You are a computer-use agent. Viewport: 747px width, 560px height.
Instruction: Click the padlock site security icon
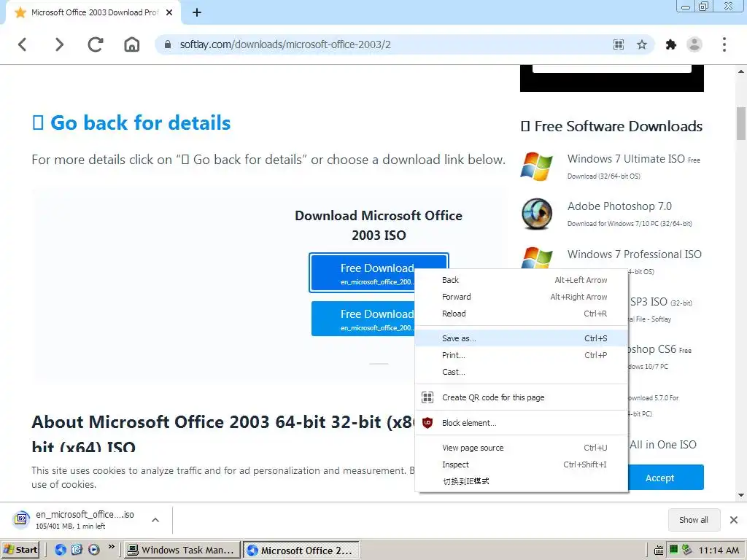[x=168, y=44]
